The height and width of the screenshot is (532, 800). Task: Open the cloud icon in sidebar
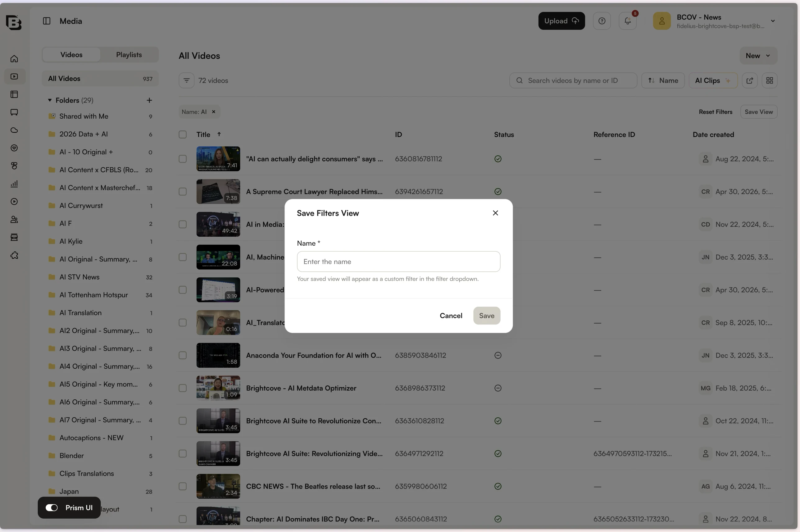click(14, 130)
